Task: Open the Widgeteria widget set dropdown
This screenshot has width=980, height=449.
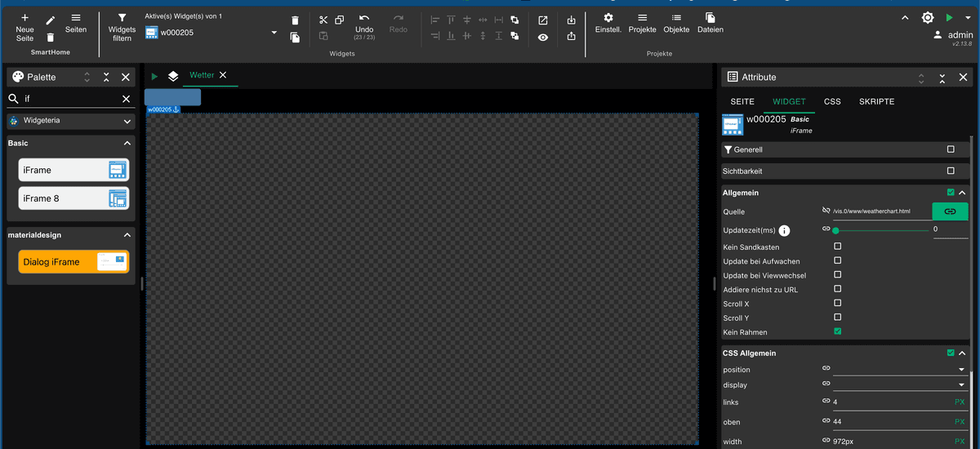Action: (x=70, y=121)
